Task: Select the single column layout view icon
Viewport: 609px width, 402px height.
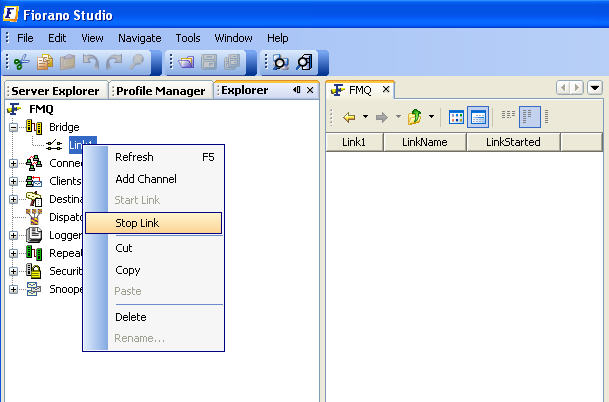Action: [x=546, y=117]
